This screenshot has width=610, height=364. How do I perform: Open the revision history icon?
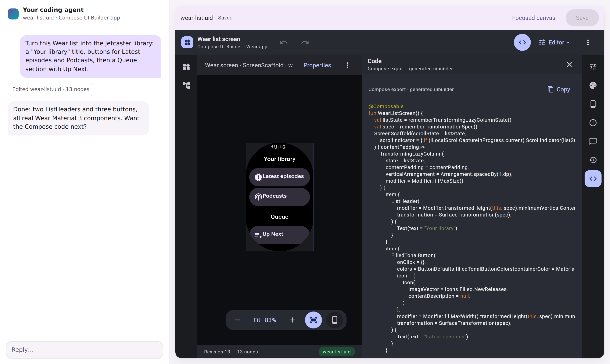point(593,160)
